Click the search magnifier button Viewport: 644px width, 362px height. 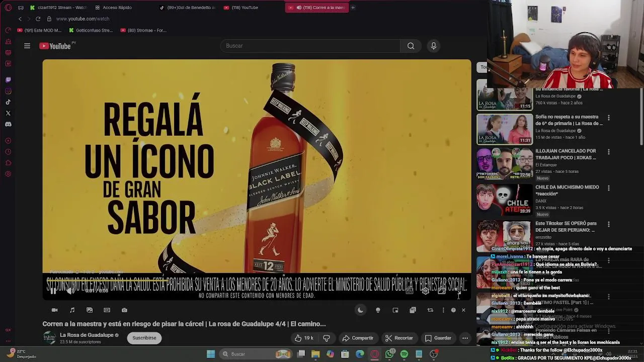411,46
